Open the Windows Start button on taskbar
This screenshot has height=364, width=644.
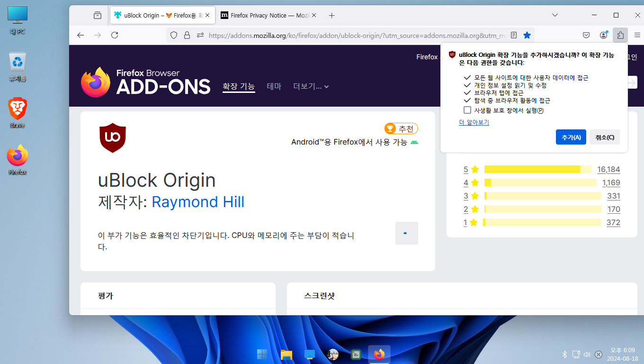point(262,354)
